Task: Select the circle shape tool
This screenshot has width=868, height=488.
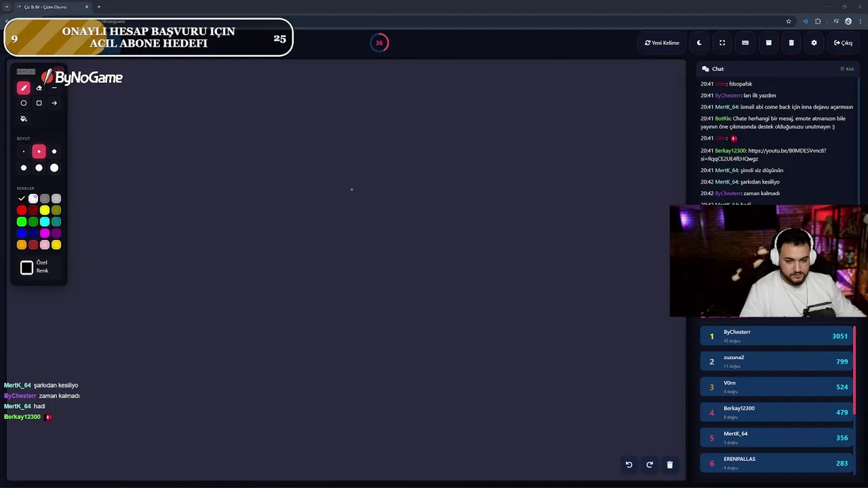Action: click(24, 103)
